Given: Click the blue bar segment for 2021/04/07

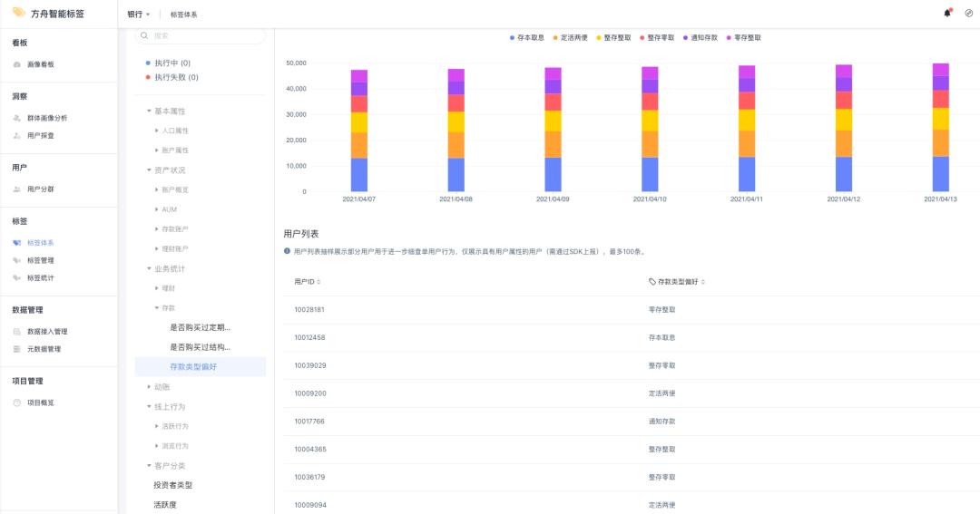Looking at the screenshot, I should click(x=359, y=174).
